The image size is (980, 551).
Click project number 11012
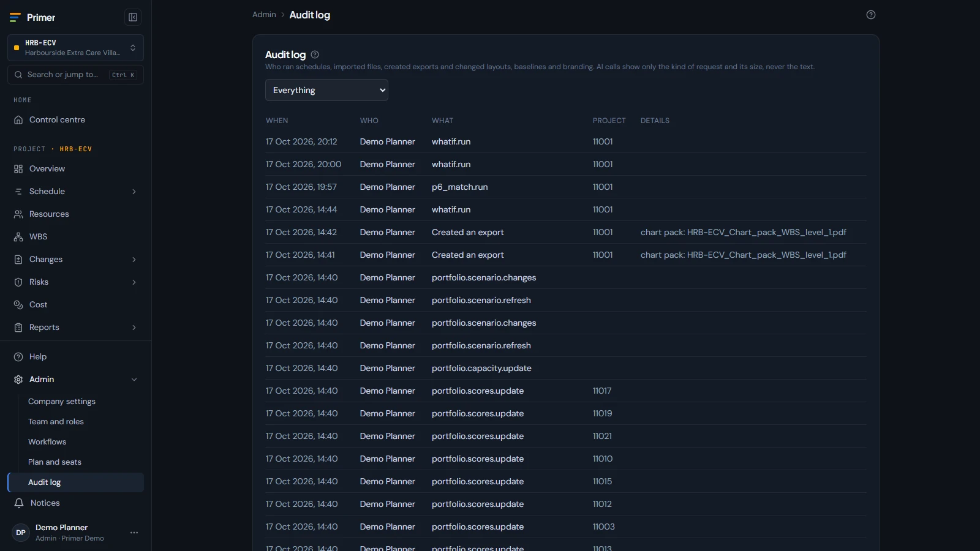coord(602,504)
